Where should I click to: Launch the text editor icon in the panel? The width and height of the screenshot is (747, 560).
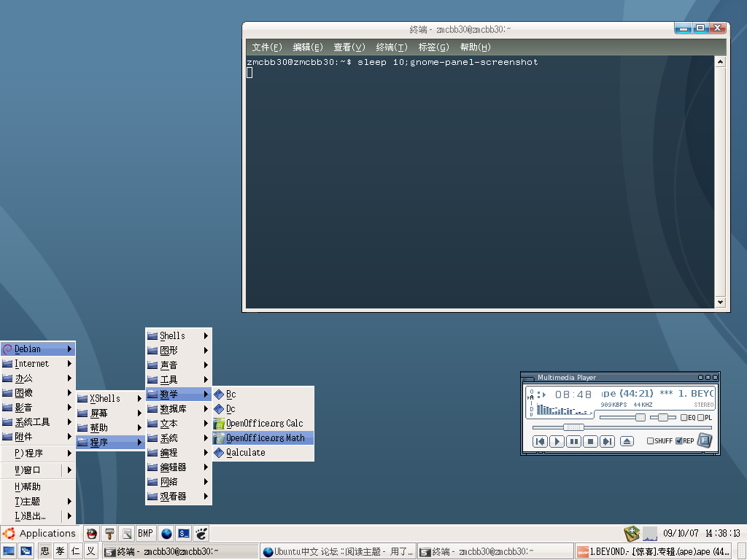click(x=127, y=533)
